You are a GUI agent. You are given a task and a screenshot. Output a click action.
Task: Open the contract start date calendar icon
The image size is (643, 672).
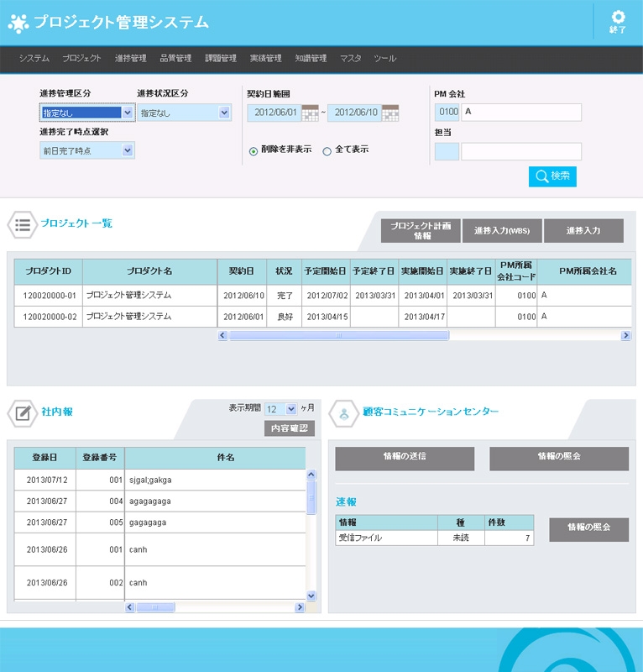coord(310,113)
